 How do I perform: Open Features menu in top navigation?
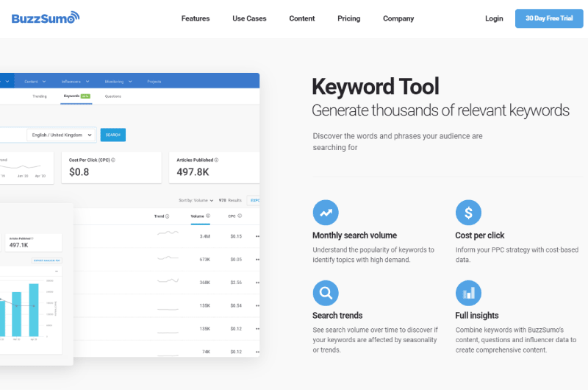[196, 18]
